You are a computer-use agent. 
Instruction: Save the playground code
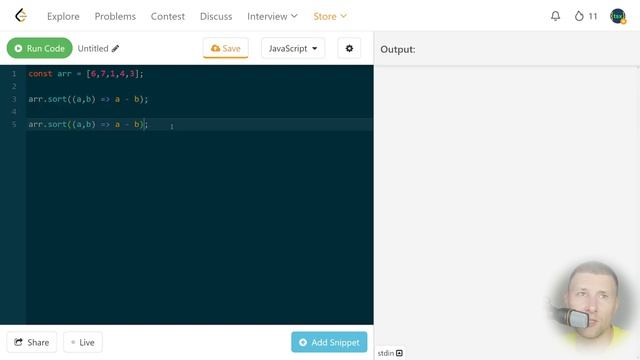coord(226,48)
